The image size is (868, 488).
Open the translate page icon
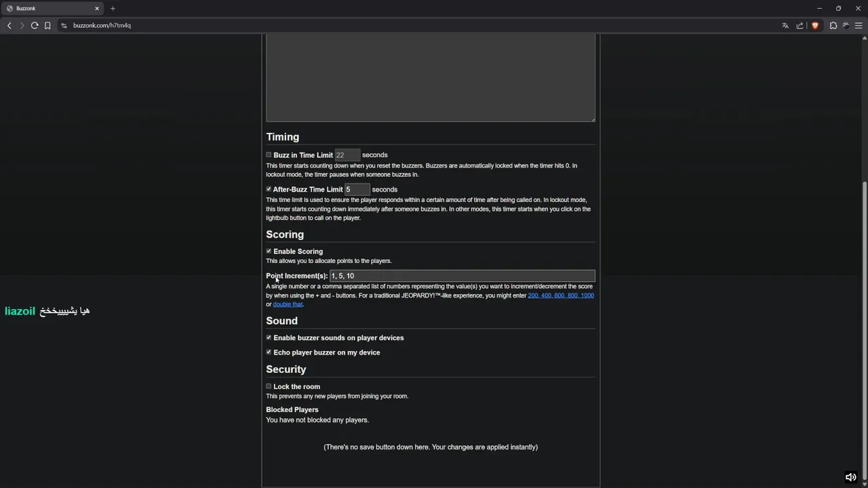tap(785, 26)
